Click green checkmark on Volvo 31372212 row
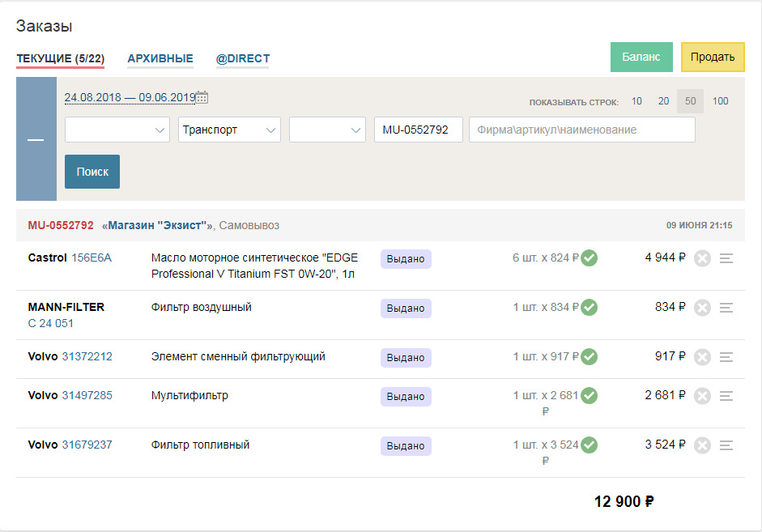 point(590,357)
